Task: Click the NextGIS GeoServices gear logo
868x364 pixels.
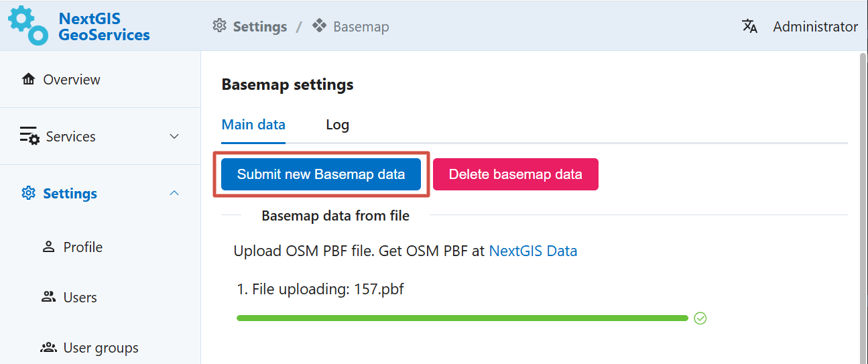Action: (27, 25)
